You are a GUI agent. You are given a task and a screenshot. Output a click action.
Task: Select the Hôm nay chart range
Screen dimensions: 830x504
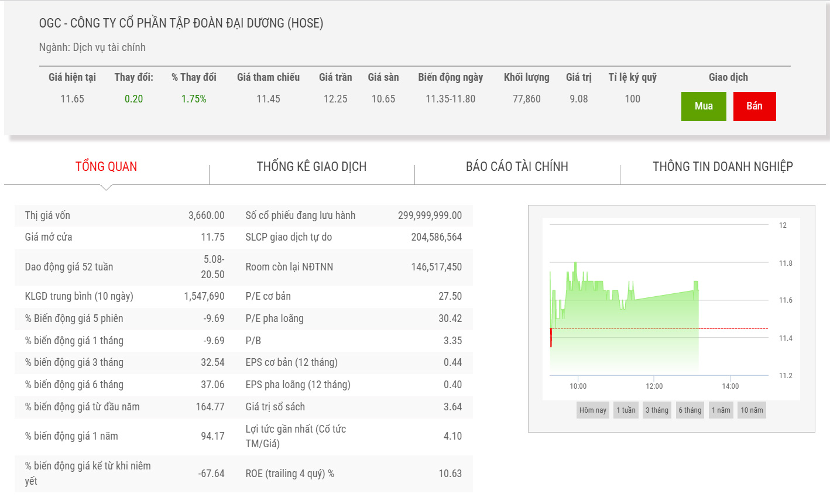pos(592,410)
